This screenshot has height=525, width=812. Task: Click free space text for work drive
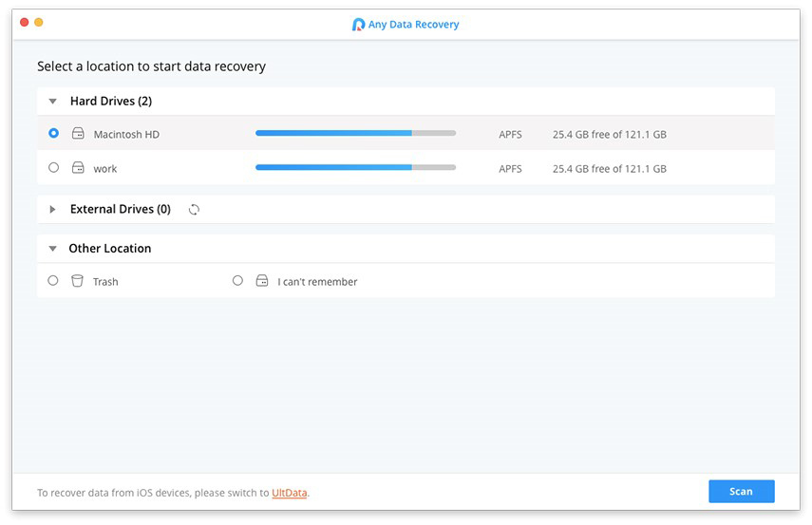click(610, 169)
